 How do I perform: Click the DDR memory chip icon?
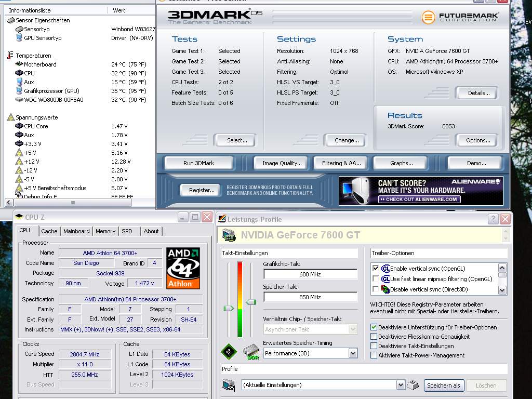pyautogui.click(x=251, y=352)
